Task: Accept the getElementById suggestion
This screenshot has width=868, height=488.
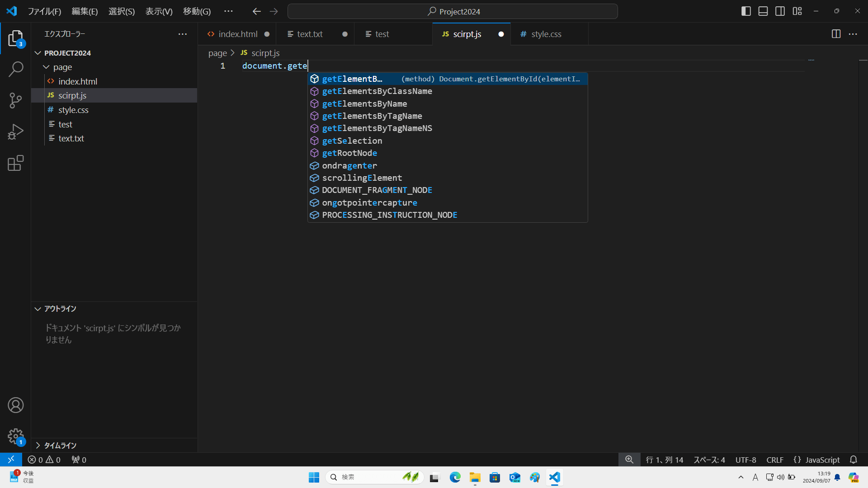Action: click(448, 79)
